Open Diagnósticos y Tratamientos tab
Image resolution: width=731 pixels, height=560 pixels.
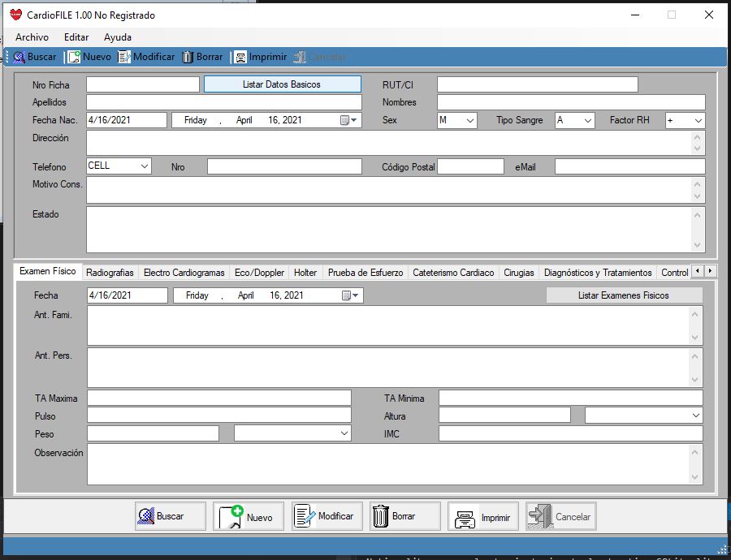[x=598, y=273]
